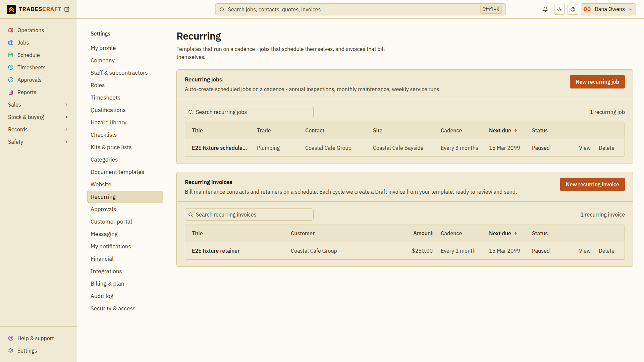The width and height of the screenshot is (644, 362).
Task: View the E2E fixture retainer invoice
Action: click(585, 251)
